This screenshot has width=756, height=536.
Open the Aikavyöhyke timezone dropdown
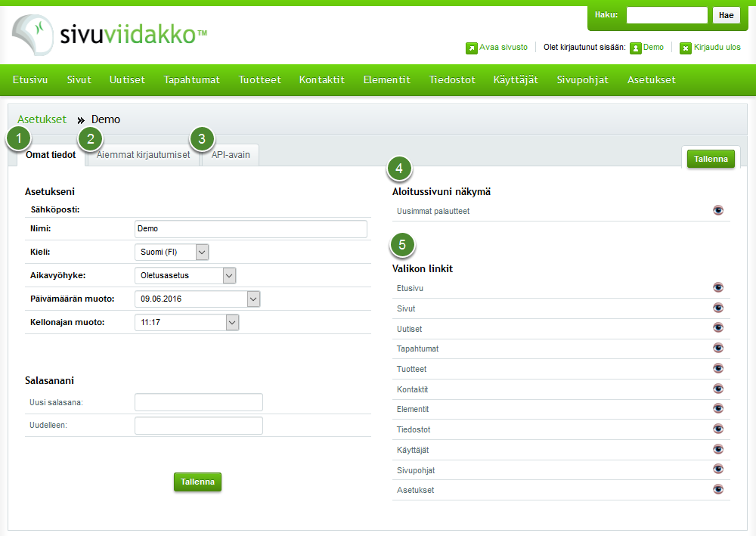[185, 276]
